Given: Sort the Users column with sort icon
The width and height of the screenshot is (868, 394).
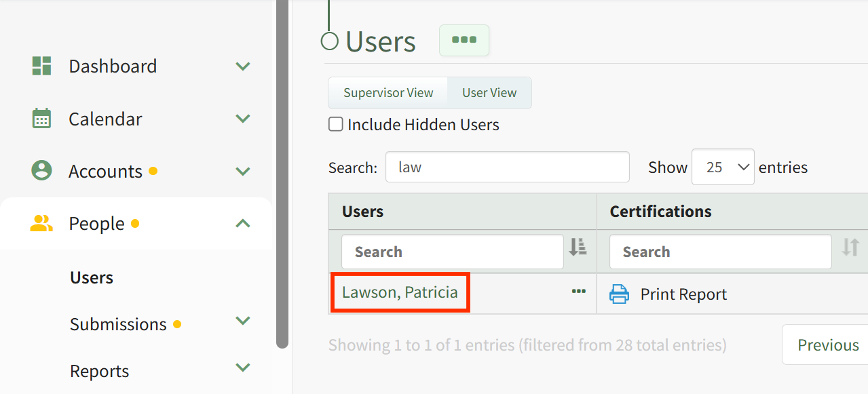Looking at the screenshot, I should [x=578, y=247].
